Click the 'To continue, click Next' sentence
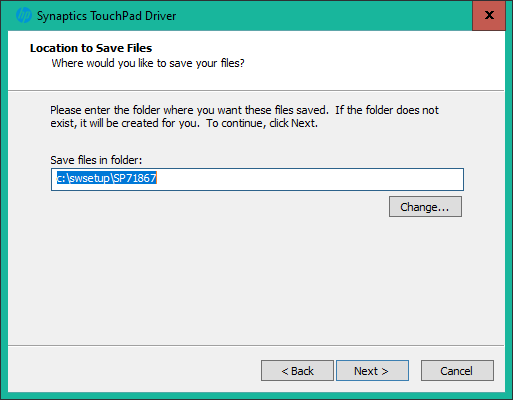This screenshot has height=400, width=513. click(262, 123)
